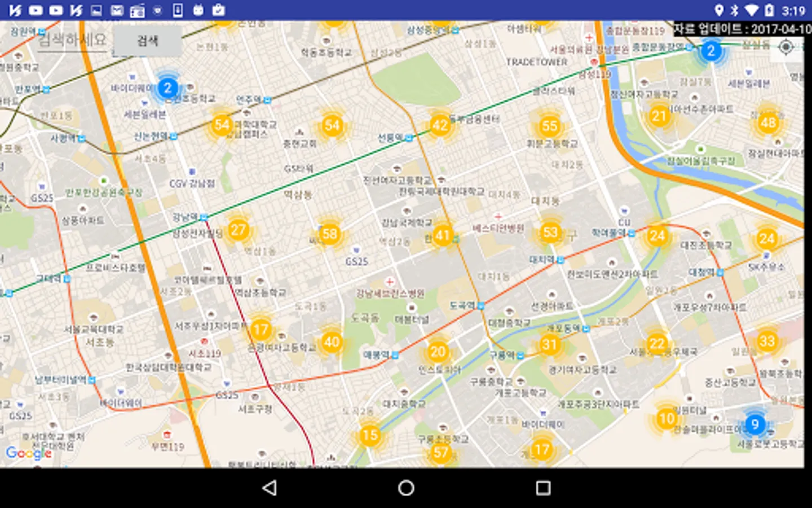Tap the 강남역 subway station icon
The height and width of the screenshot is (508, 812).
coord(204,217)
